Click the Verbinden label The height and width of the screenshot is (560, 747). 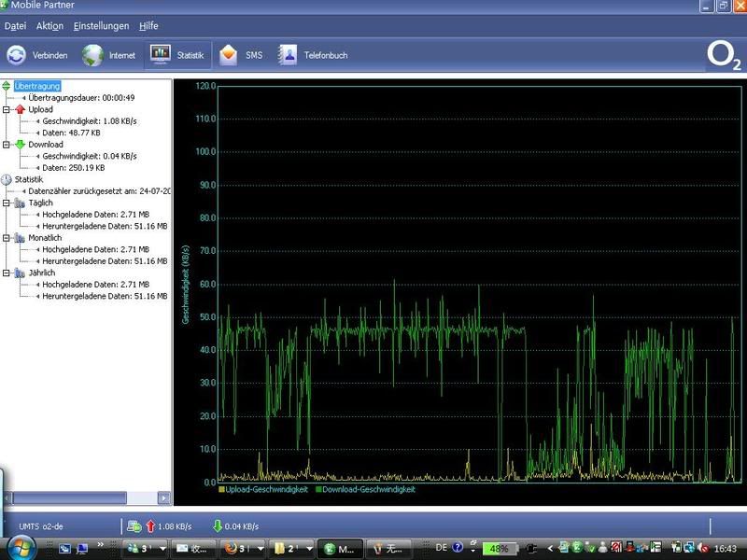tap(50, 55)
